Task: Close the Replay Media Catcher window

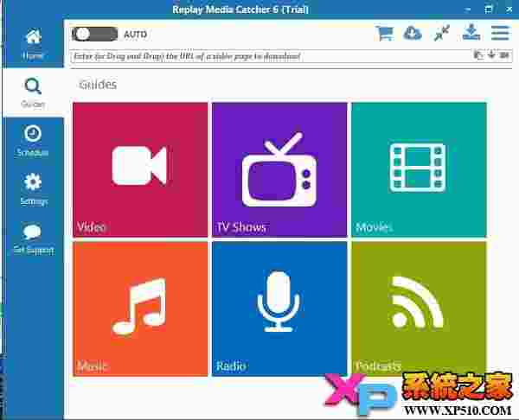Action: 509,10
